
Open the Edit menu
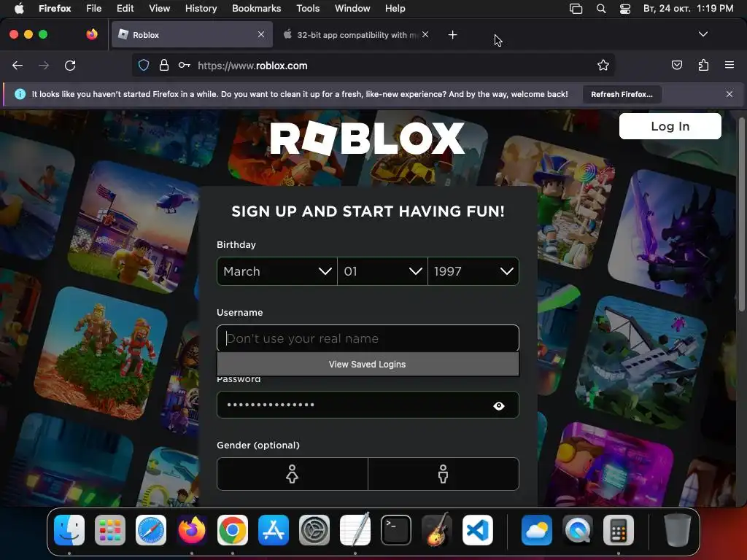pos(125,8)
